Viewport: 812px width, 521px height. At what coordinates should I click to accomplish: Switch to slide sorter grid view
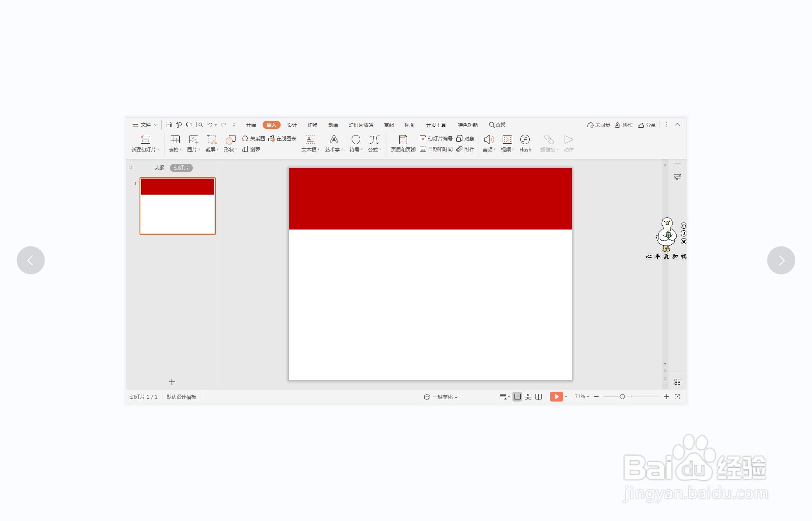(528, 397)
